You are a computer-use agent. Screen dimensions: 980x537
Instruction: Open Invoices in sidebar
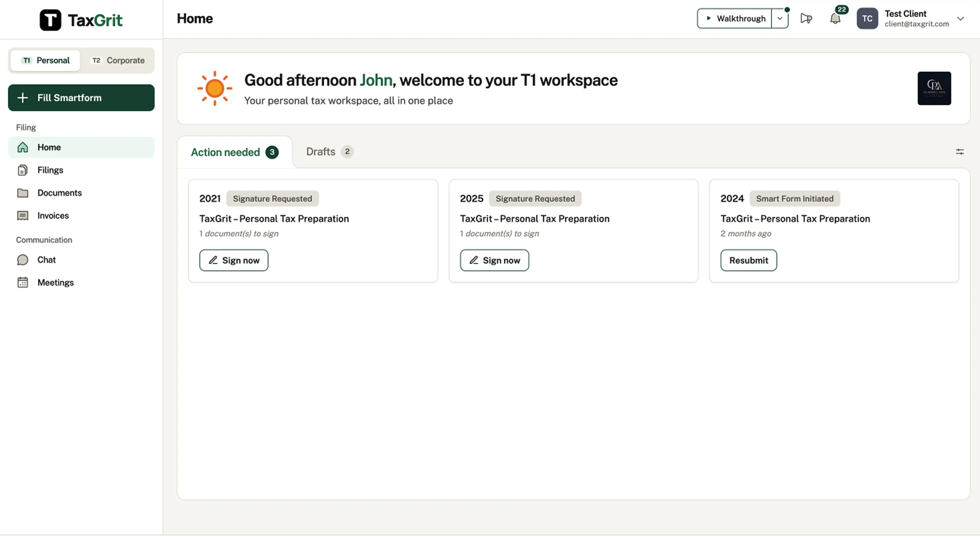tap(81, 216)
